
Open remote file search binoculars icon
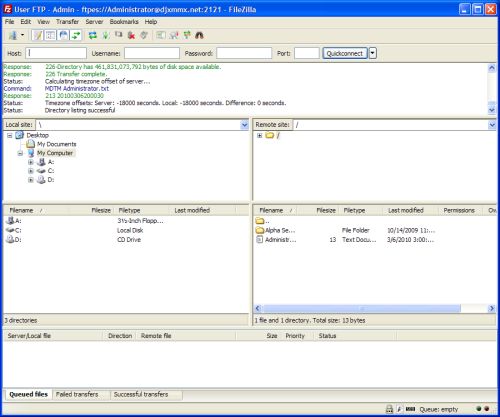pyautogui.click(x=199, y=35)
